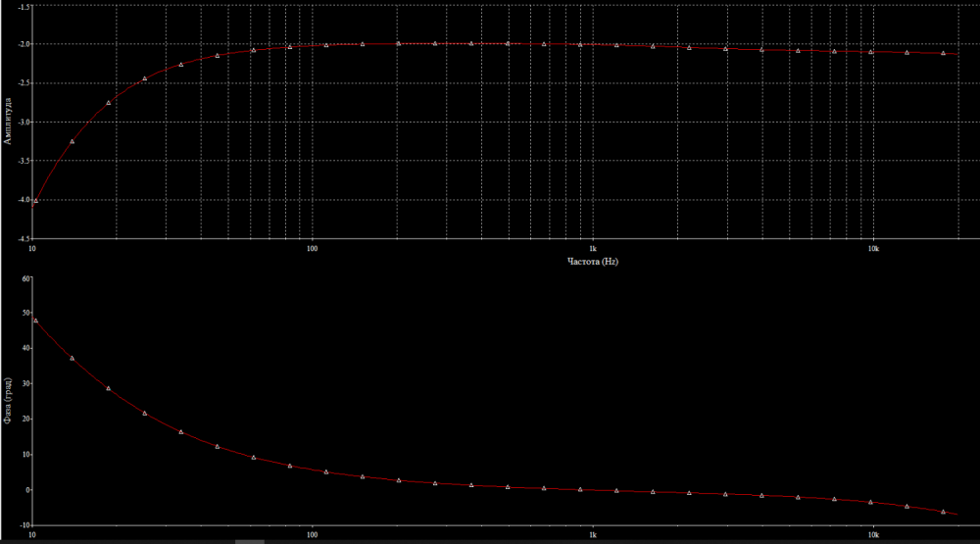Click the 0 tick on phase axis
The image size is (980, 544).
[27, 489]
